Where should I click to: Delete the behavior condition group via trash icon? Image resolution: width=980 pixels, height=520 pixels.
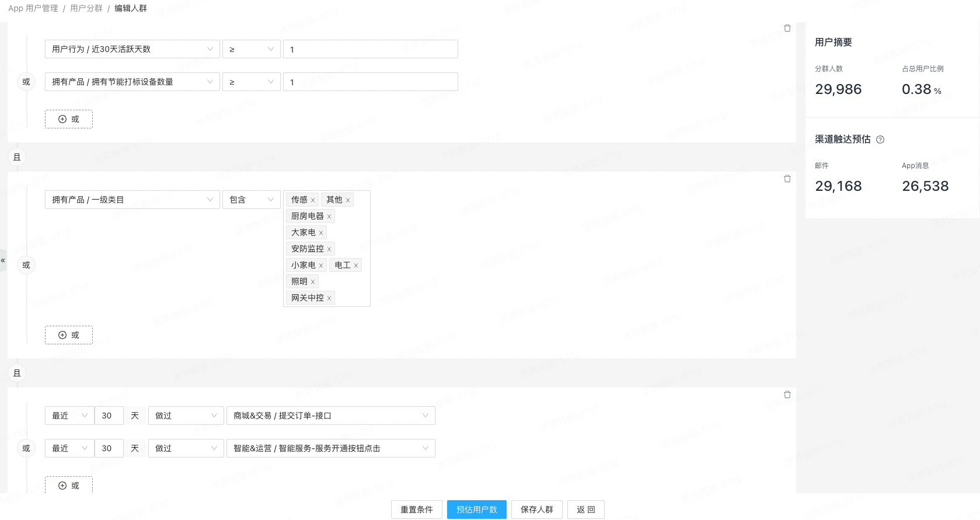(x=787, y=395)
